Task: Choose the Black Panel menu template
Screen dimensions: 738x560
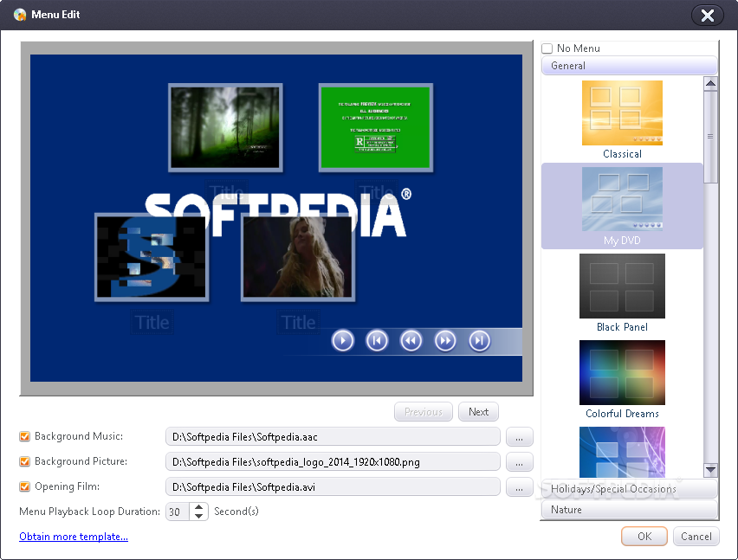Action: coord(622,293)
